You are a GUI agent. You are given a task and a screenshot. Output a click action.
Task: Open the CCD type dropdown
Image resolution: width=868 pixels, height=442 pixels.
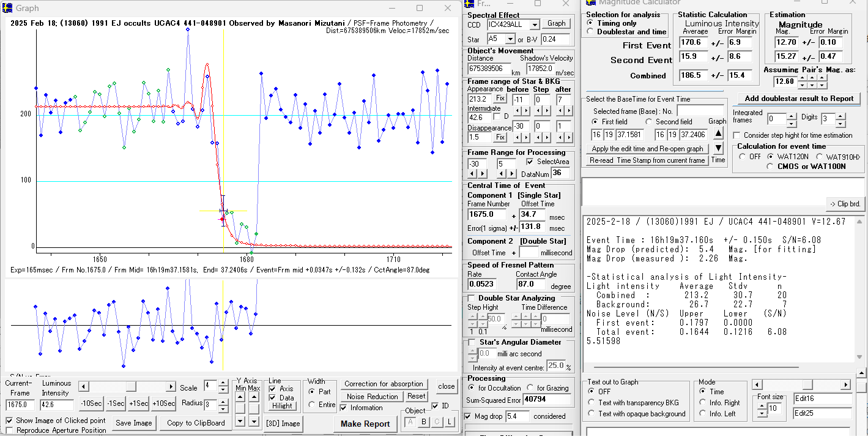(534, 24)
